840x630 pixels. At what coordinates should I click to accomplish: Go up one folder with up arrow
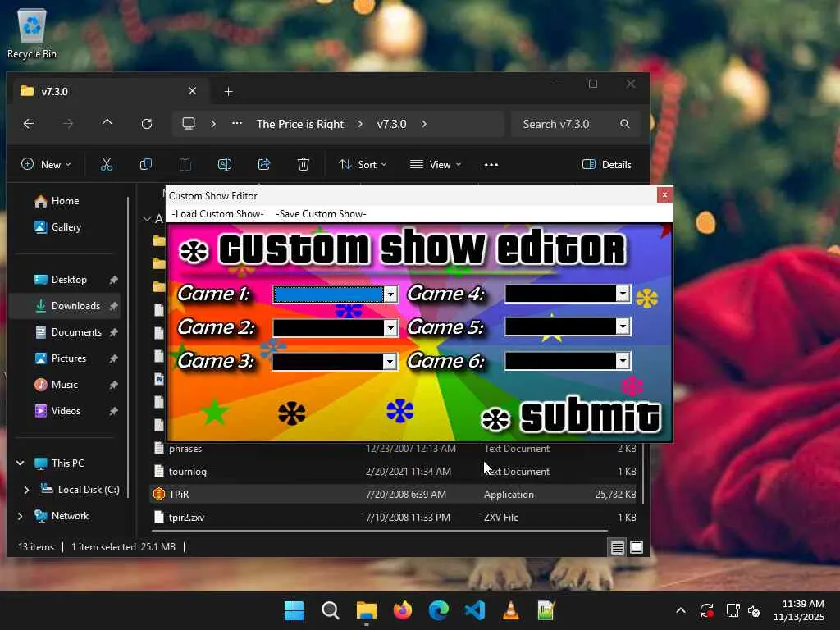click(107, 124)
